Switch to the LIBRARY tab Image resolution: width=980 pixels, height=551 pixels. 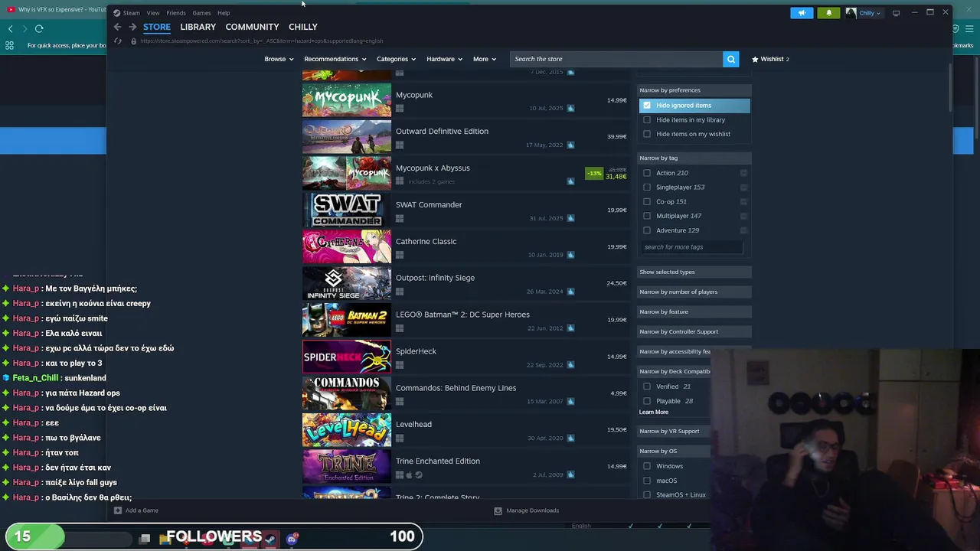point(198,27)
